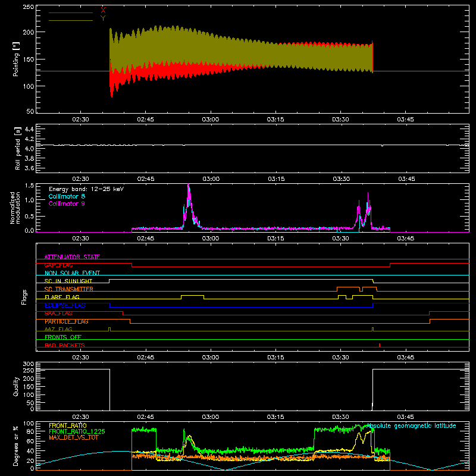This screenshot has height=476, width=476.
Task: Click 'Energy band: 12-25 keV' text
Action: [x=86, y=189]
